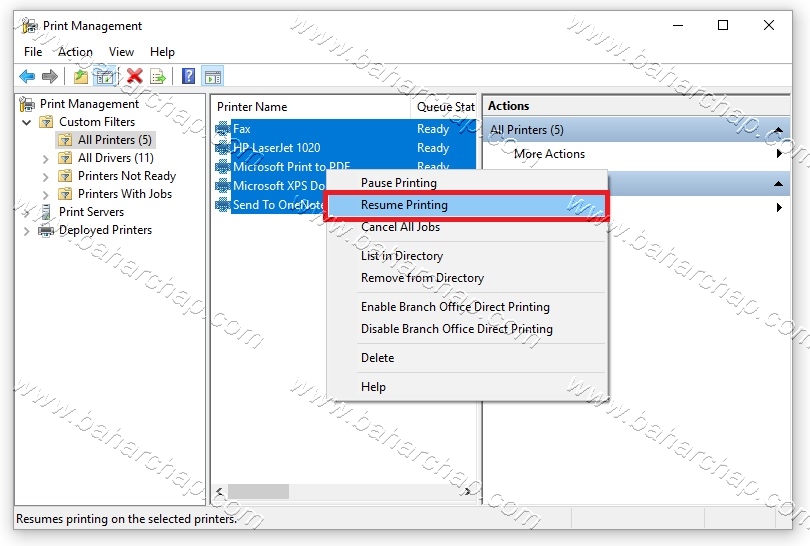Click the All Printers (5) filter icon
Image resolution: width=810 pixels, height=546 pixels.
coord(65,140)
